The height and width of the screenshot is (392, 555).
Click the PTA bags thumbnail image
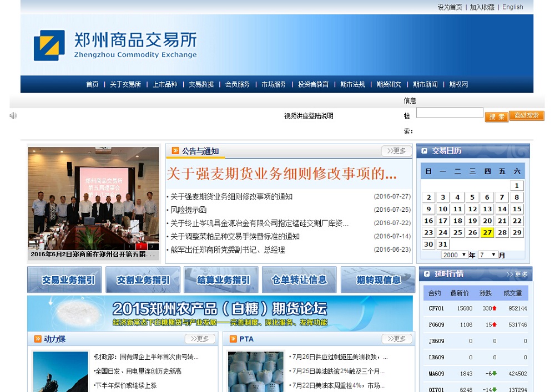(256, 371)
